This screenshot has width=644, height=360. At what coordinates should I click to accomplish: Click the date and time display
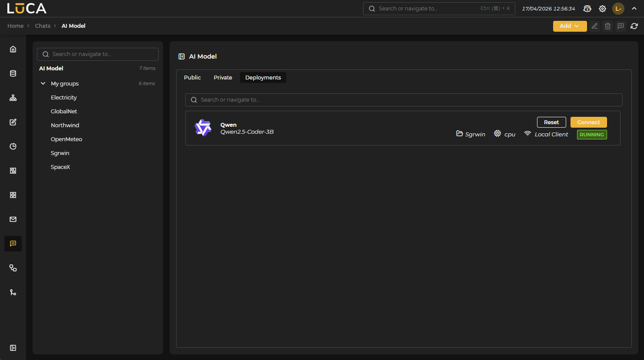point(548,9)
